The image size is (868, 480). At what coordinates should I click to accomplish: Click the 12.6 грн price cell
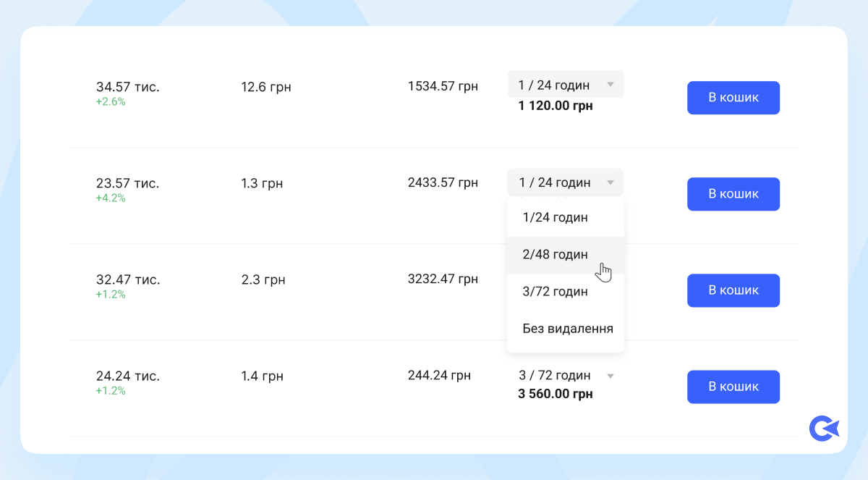265,87
